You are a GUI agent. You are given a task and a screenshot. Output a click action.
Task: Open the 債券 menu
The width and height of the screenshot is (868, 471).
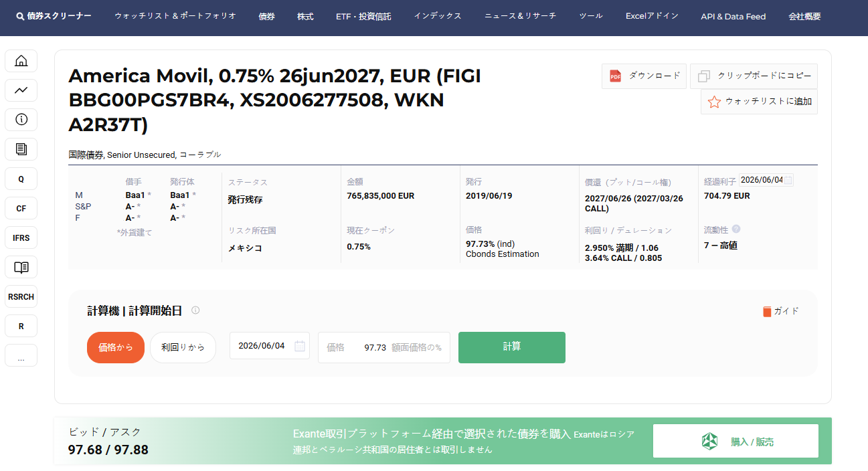click(x=266, y=16)
